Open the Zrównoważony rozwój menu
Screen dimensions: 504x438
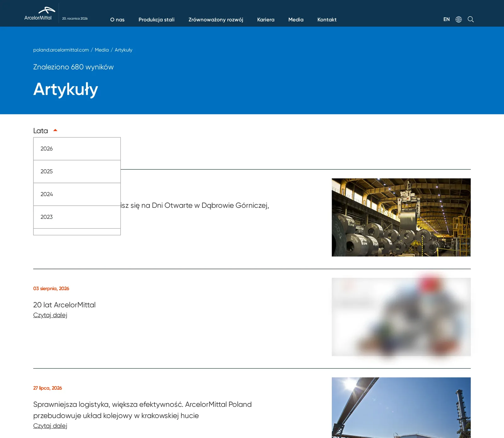216,20
